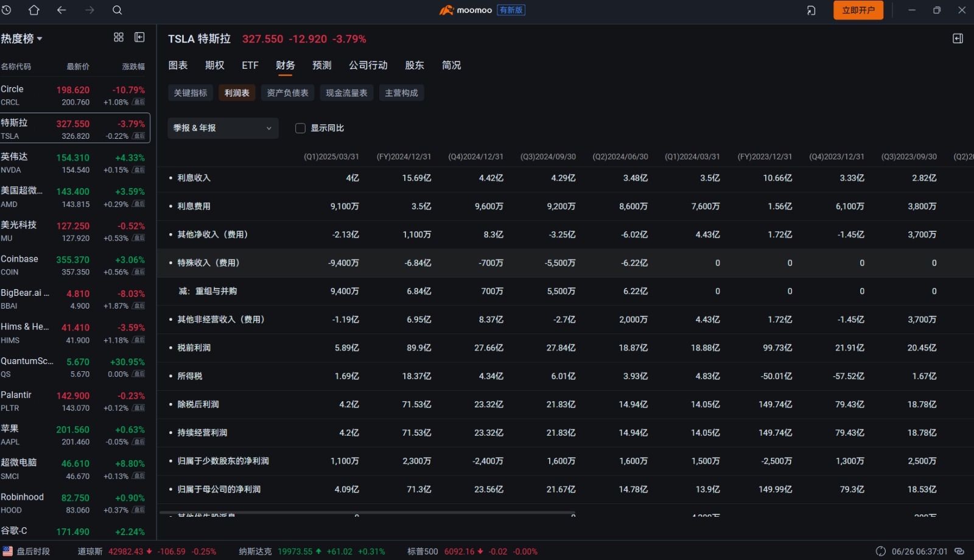Expand the 热度榜 list dropdown
The height and width of the screenshot is (560, 974).
tap(21, 38)
